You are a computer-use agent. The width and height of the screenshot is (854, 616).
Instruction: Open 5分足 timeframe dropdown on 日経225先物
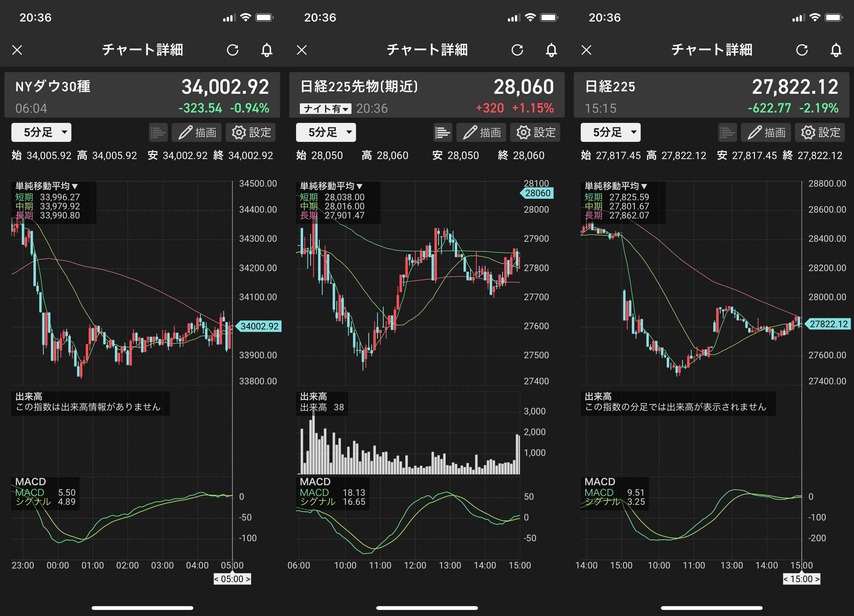(326, 133)
